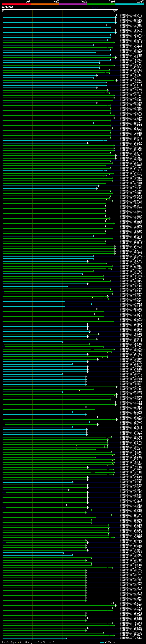Select the UniRef100_A5C3G5 label
Screen dimensions: 146x644
coord(131,623)
